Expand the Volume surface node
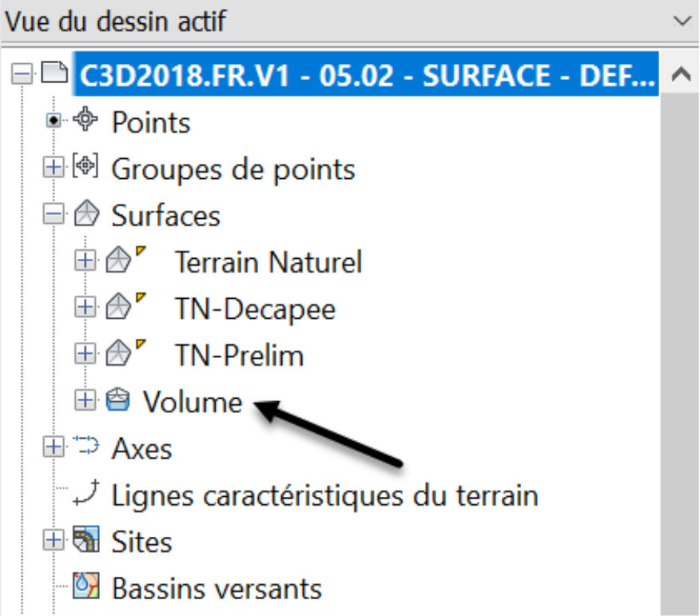Image resolution: width=700 pixels, height=616 pixels. (x=85, y=400)
